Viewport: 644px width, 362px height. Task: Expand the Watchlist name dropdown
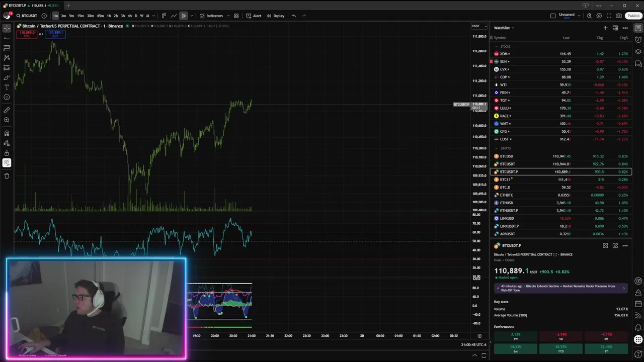[504, 28]
